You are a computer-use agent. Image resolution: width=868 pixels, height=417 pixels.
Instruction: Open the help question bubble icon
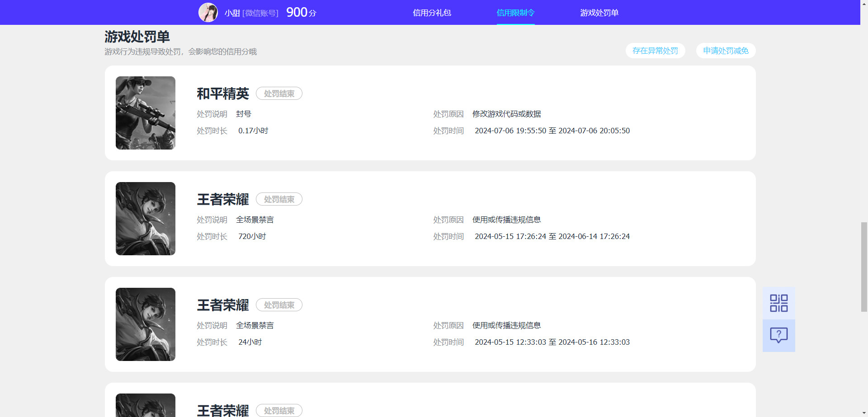[778, 336]
